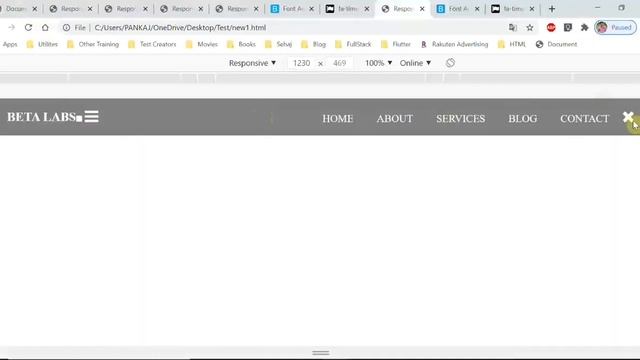The width and height of the screenshot is (640, 360).
Task: Switch to the first Font Awesome tab
Action: (292, 9)
